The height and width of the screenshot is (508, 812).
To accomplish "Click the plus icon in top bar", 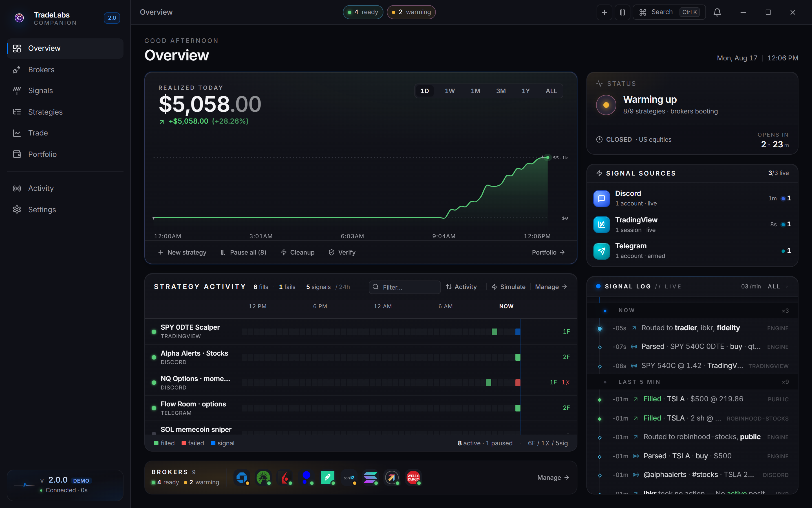I will [x=604, y=12].
